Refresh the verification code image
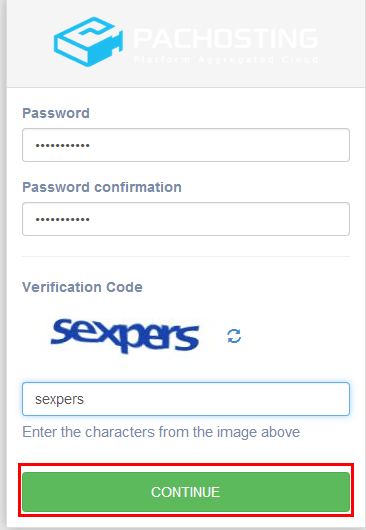The image size is (366, 530). click(234, 336)
